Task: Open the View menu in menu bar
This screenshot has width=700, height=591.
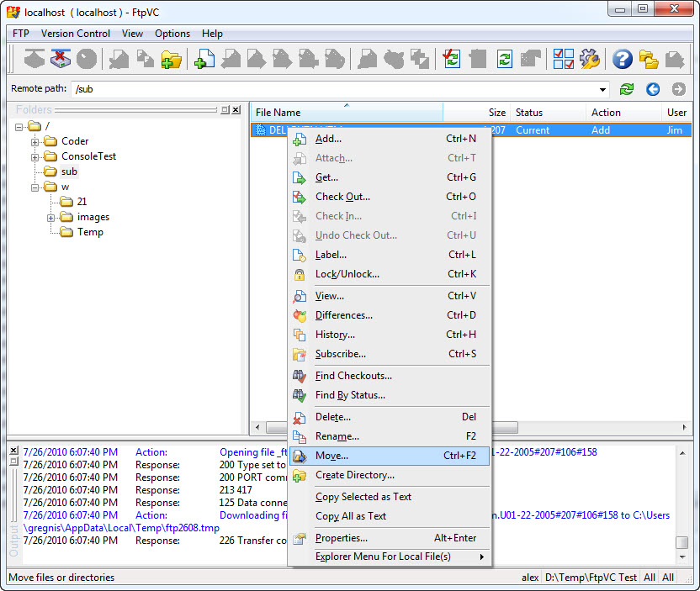Action: [132, 34]
